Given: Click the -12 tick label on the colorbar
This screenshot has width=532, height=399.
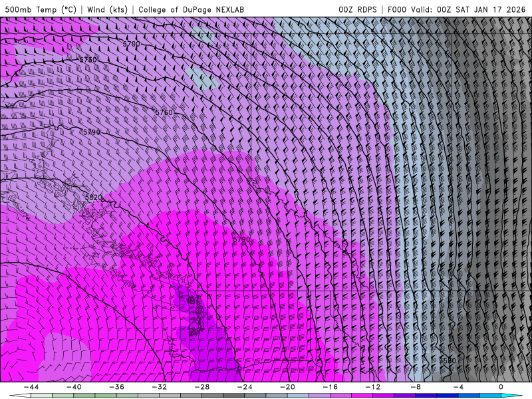Looking at the screenshot, I should pyautogui.click(x=373, y=387).
